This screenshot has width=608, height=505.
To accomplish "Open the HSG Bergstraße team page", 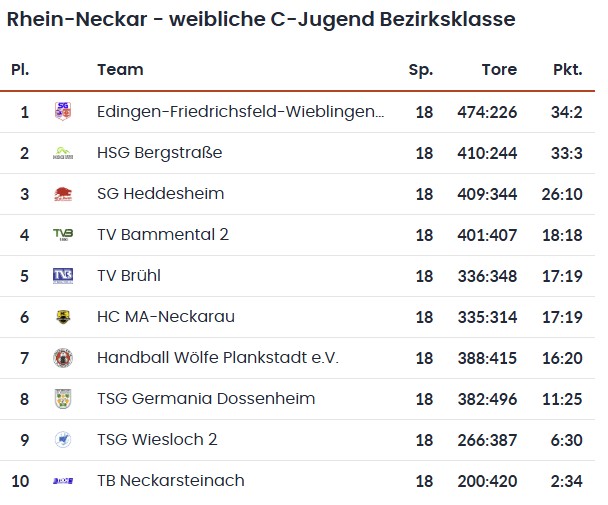I will click(x=159, y=153).
